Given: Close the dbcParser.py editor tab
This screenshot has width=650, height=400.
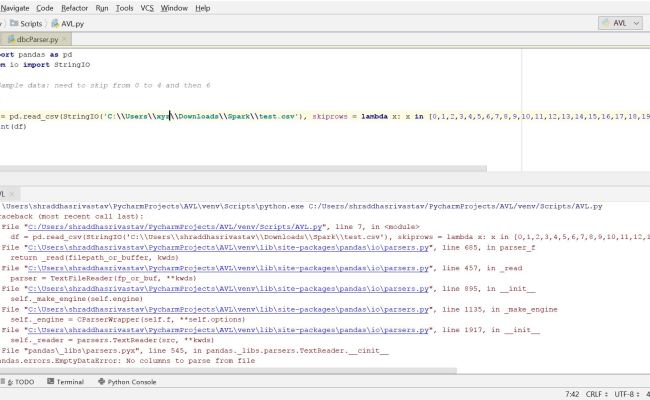Looking at the screenshot, I should pyautogui.click(x=64, y=39).
